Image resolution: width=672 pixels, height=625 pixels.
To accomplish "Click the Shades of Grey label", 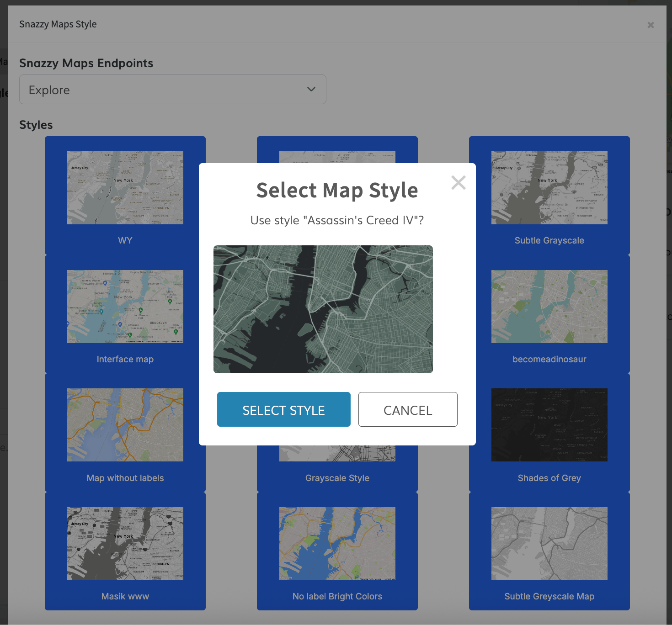I will click(x=549, y=478).
